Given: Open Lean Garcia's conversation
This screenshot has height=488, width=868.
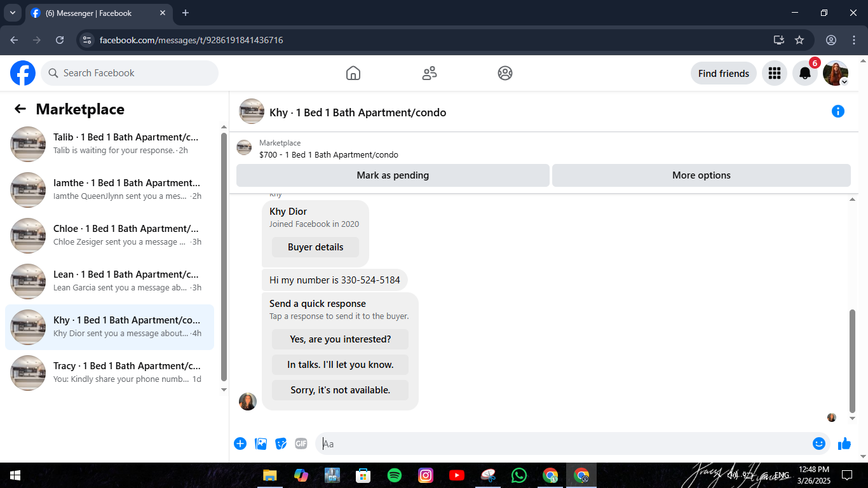Looking at the screenshot, I should [x=109, y=281].
